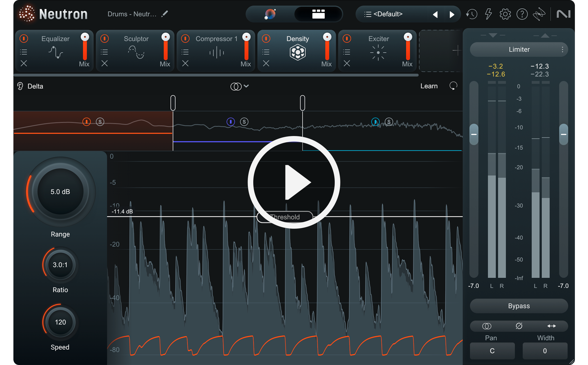Click the Speed knob showing 120
The width and height of the screenshot is (588, 365).
[x=60, y=322]
